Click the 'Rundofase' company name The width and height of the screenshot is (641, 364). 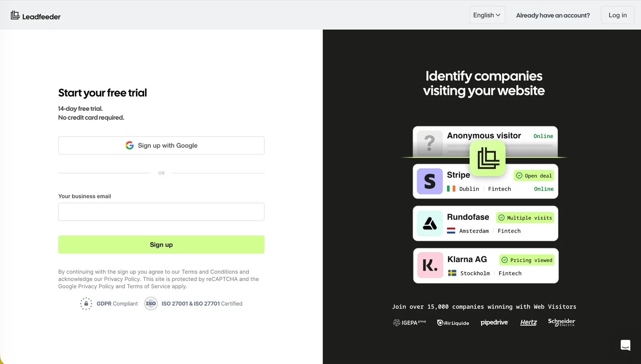tap(468, 217)
